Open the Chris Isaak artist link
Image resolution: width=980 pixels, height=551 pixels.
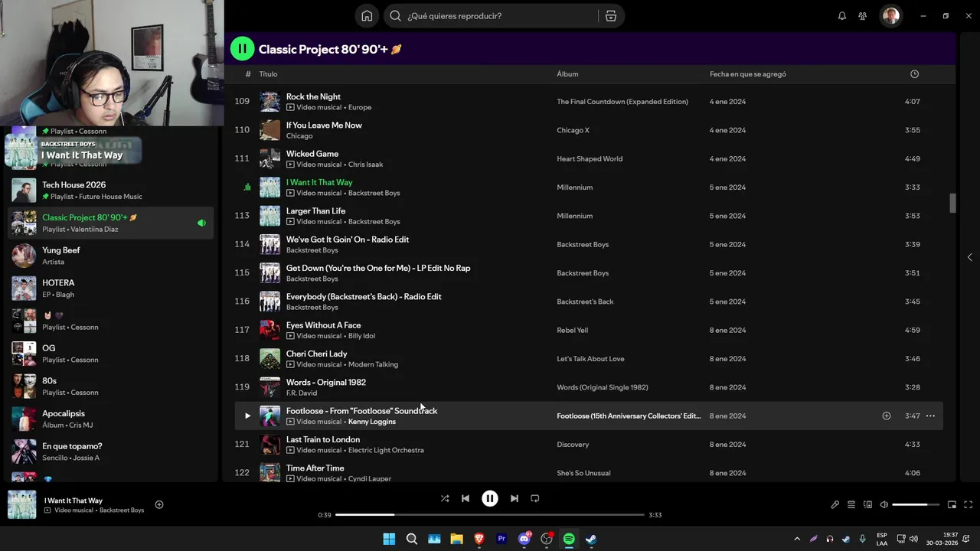click(x=365, y=165)
